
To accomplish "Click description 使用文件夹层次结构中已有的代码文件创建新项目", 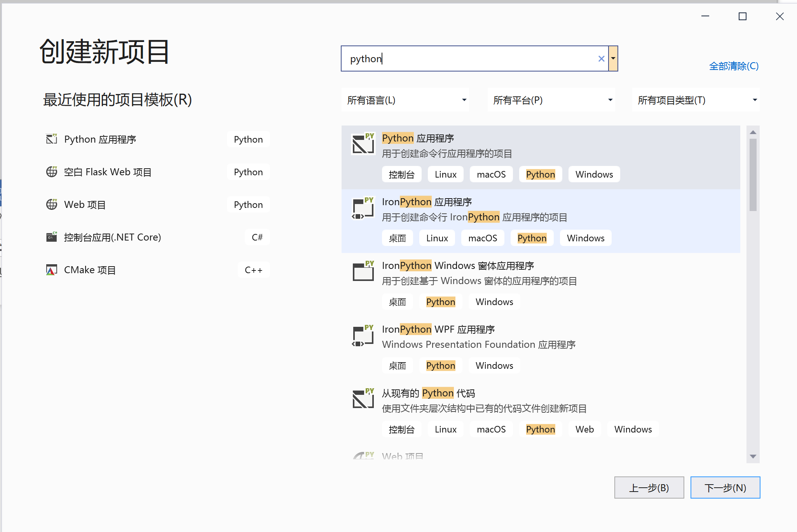I will click(484, 408).
